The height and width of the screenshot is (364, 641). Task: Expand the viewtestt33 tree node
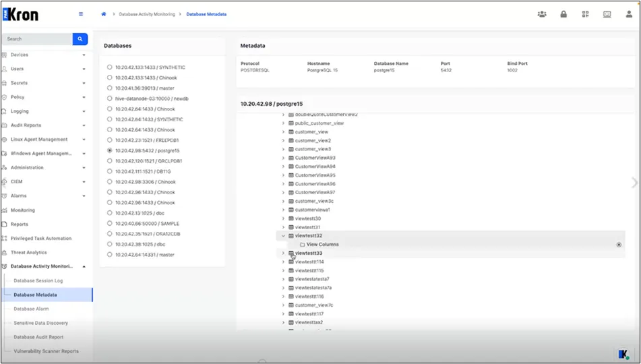(283, 253)
